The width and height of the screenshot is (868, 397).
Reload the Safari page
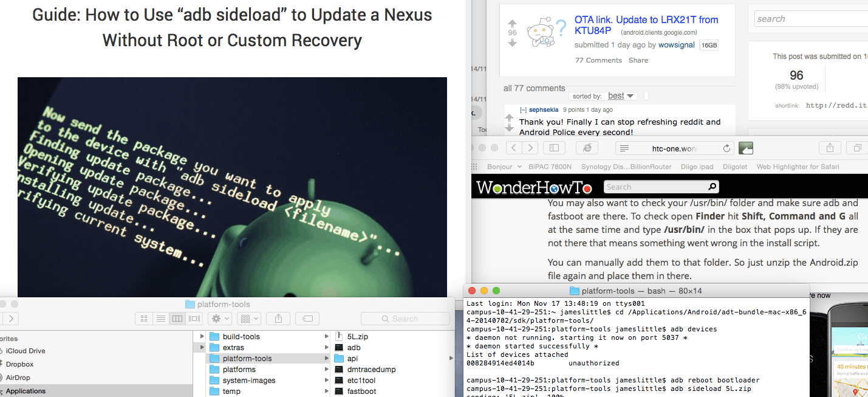click(x=726, y=148)
